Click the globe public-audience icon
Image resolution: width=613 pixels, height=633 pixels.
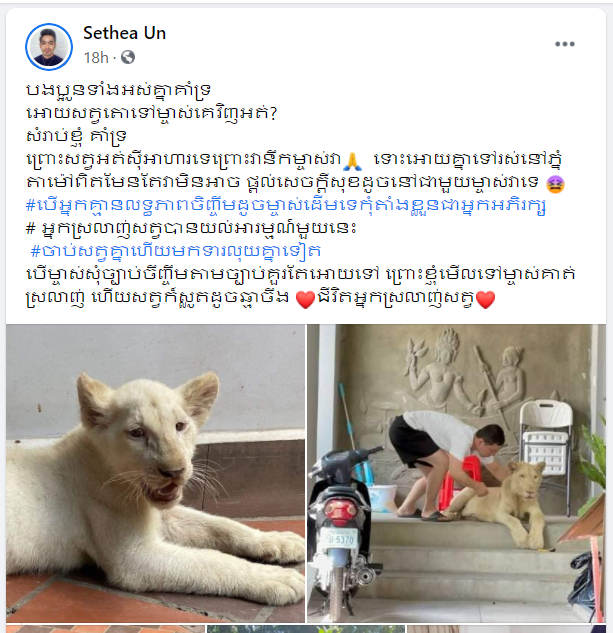coord(128,57)
